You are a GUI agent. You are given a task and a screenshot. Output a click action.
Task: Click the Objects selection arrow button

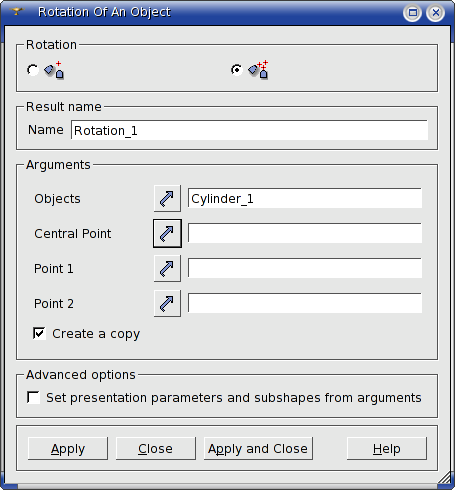click(167, 199)
